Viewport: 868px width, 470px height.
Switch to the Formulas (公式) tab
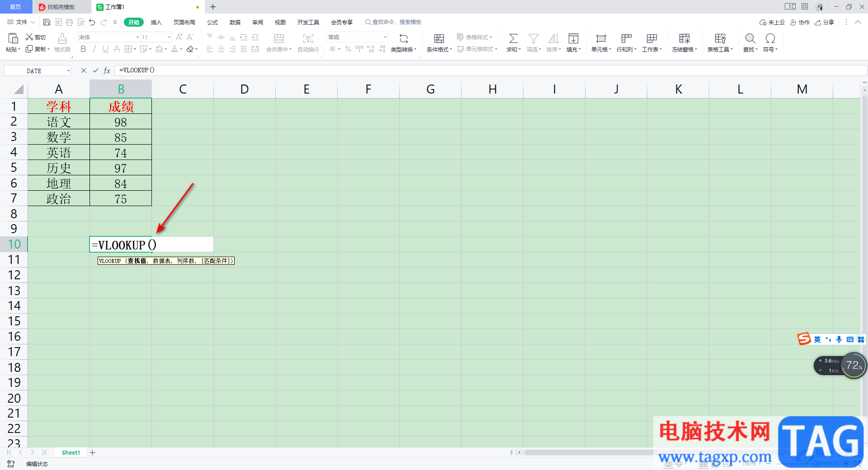pos(212,22)
